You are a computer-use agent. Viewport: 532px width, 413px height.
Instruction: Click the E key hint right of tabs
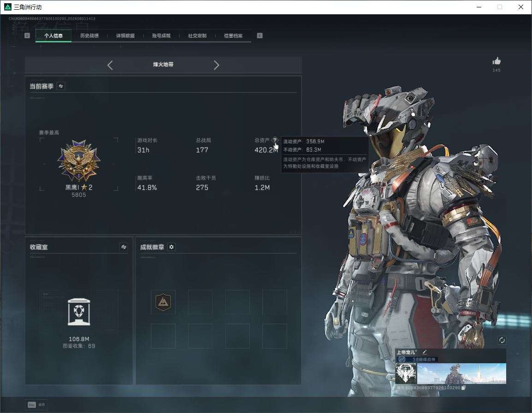pyautogui.click(x=260, y=35)
